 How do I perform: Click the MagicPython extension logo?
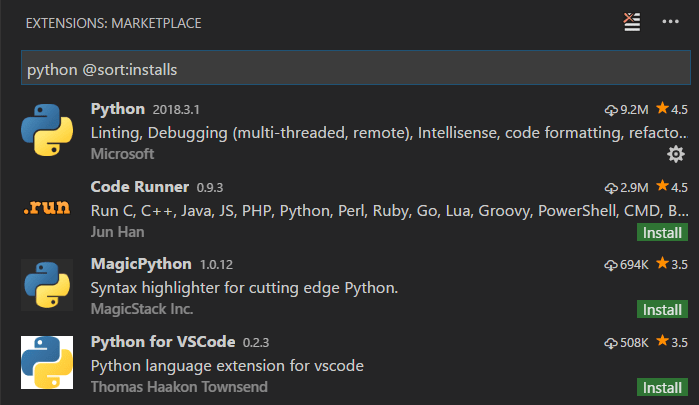click(x=47, y=285)
